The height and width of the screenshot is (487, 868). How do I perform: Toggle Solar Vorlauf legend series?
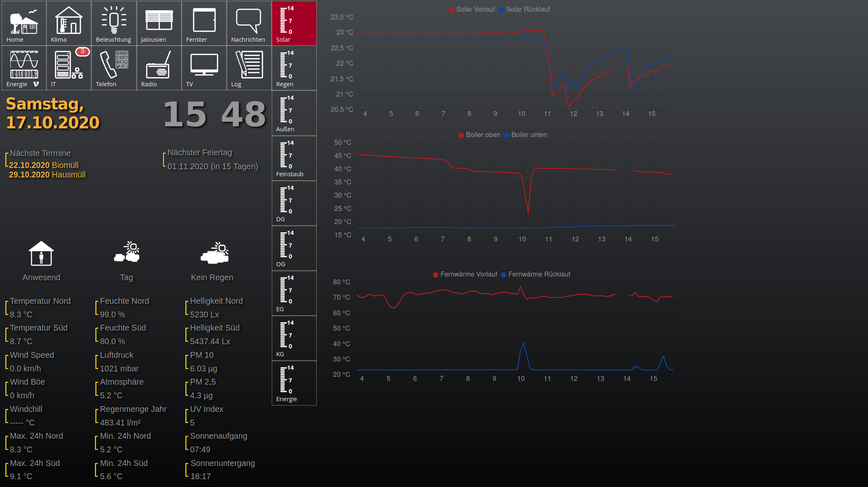pos(475,9)
